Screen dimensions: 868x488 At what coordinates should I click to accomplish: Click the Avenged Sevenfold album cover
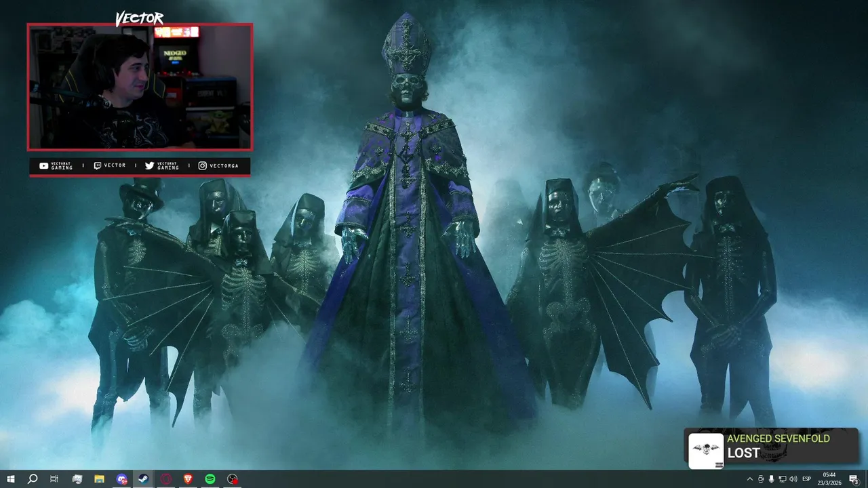coord(706,451)
